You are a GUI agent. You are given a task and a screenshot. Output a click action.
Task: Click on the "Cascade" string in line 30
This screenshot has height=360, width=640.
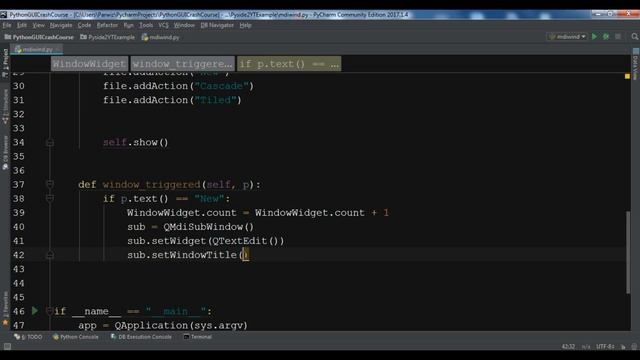pos(221,86)
